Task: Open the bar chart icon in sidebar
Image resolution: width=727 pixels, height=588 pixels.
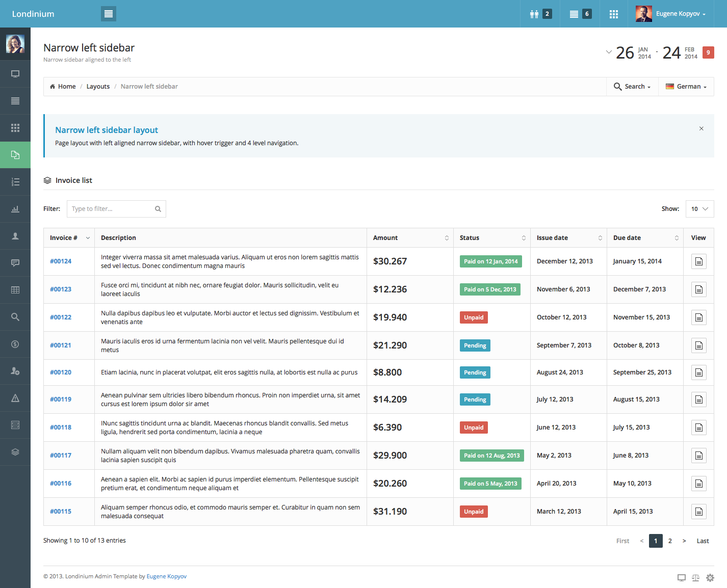Action: [x=15, y=209]
